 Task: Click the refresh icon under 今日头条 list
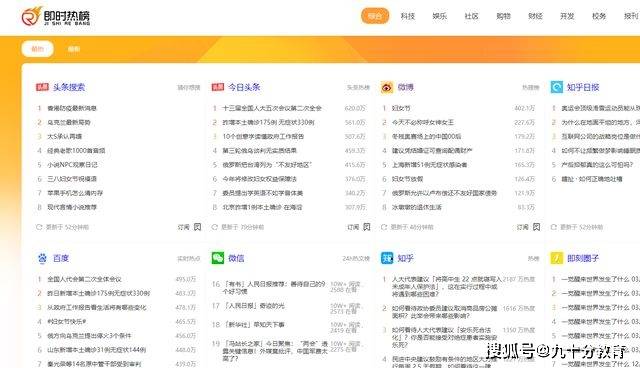(x=215, y=227)
